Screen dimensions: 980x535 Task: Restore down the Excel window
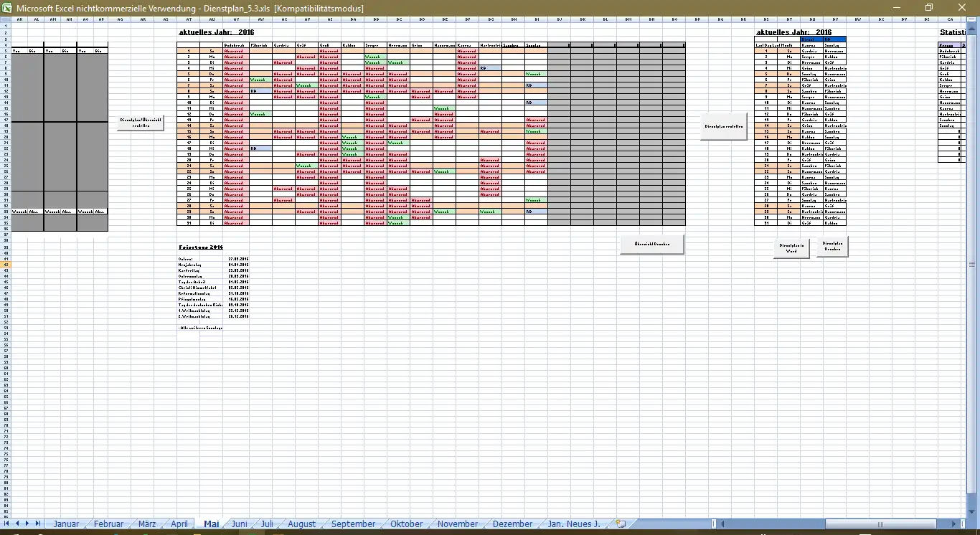coord(928,8)
